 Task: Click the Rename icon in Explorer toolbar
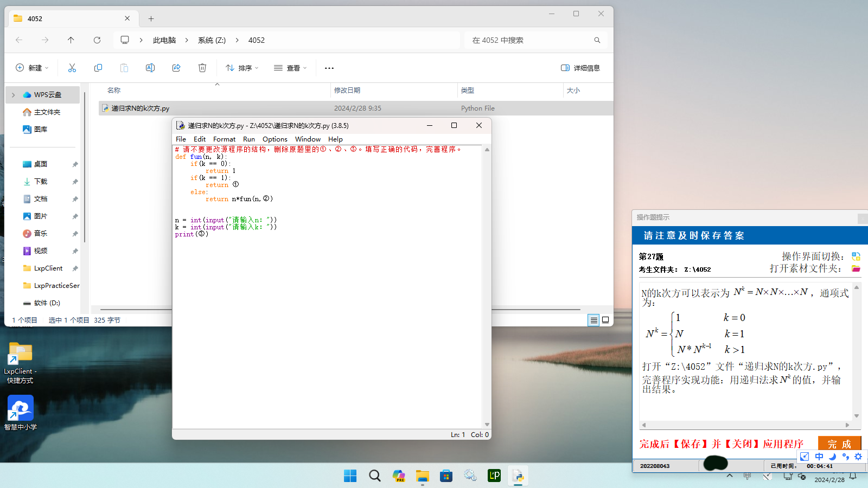pyautogui.click(x=150, y=68)
